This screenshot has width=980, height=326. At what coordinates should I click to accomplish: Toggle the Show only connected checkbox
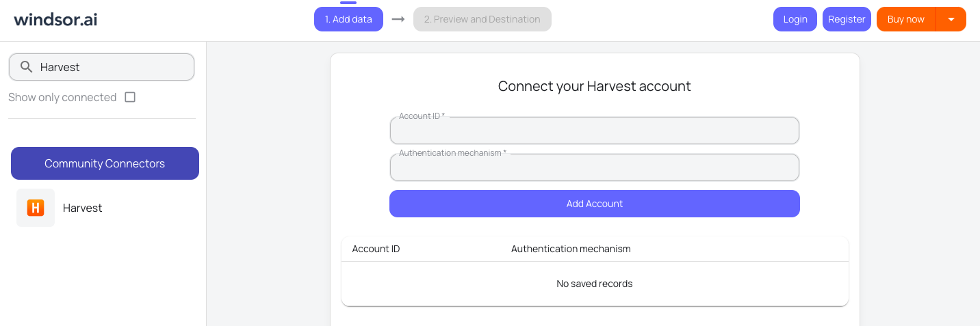[130, 97]
